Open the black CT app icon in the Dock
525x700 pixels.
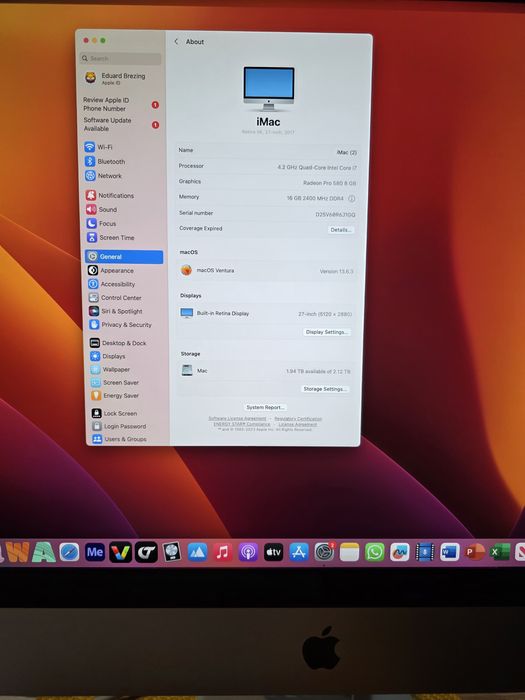pyautogui.click(x=146, y=552)
